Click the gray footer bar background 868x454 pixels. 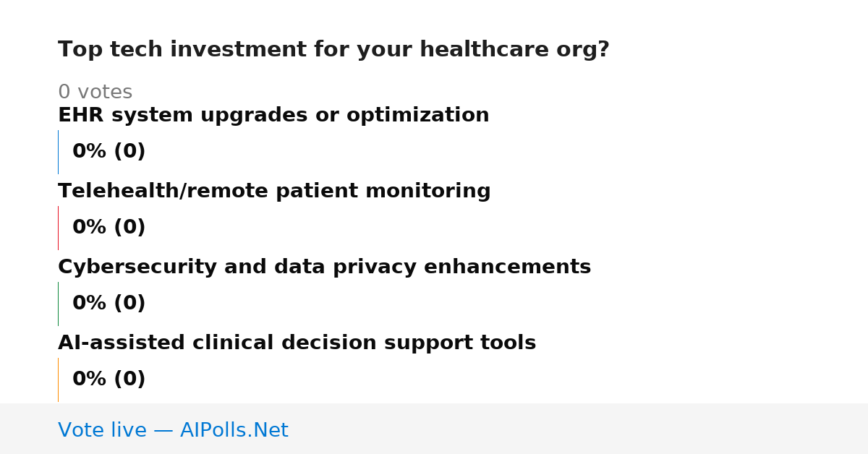[579, 429]
